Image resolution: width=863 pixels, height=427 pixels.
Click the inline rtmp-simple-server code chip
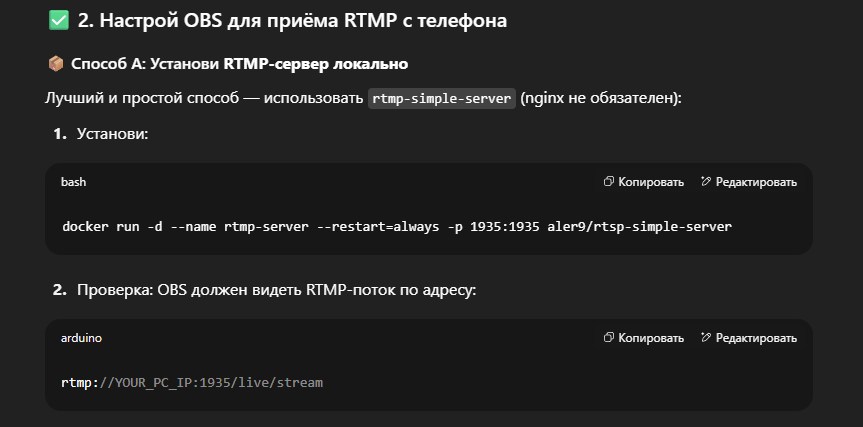[x=441, y=99]
